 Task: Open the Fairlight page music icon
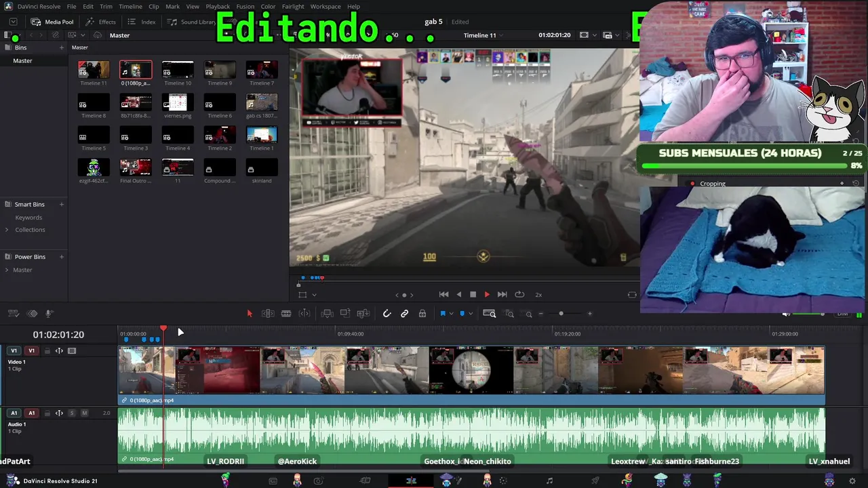tap(549, 481)
